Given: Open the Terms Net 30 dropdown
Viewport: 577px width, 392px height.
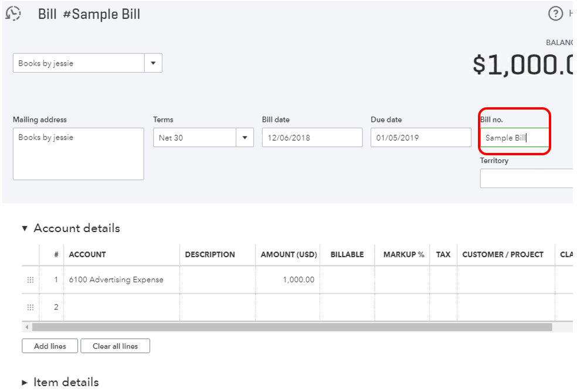Looking at the screenshot, I should pos(245,138).
